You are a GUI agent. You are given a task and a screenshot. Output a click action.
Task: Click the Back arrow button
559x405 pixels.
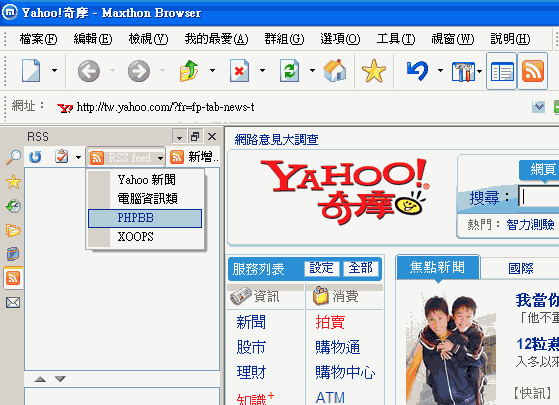pos(88,71)
